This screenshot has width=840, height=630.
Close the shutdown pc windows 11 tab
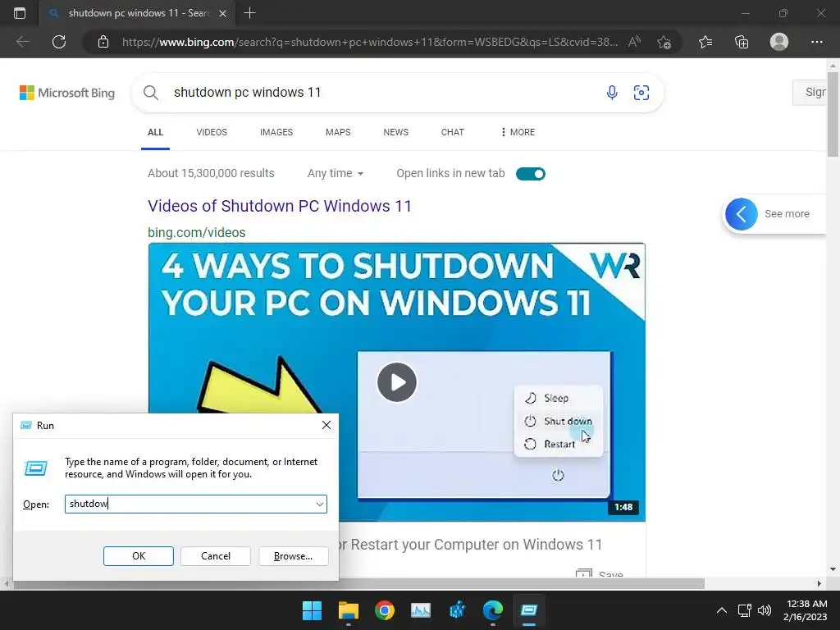pyautogui.click(x=223, y=13)
